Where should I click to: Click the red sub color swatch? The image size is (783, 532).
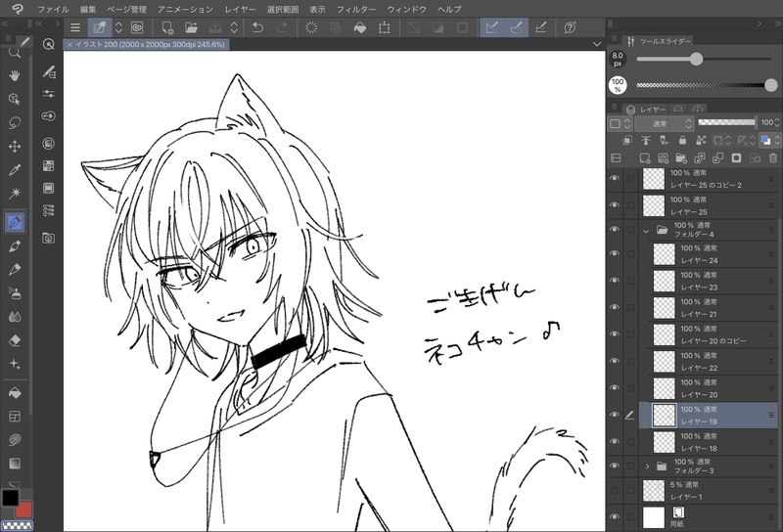(24, 510)
